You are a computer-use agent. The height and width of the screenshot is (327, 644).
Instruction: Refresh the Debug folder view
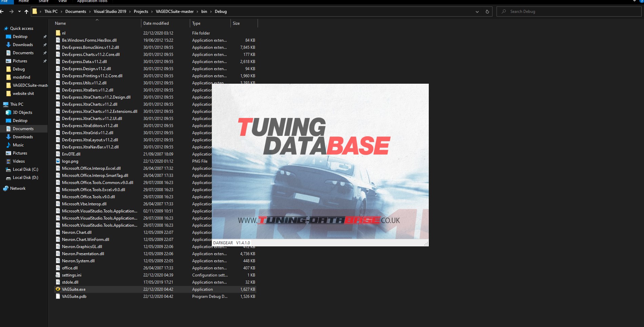pyautogui.click(x=487, y=12)
